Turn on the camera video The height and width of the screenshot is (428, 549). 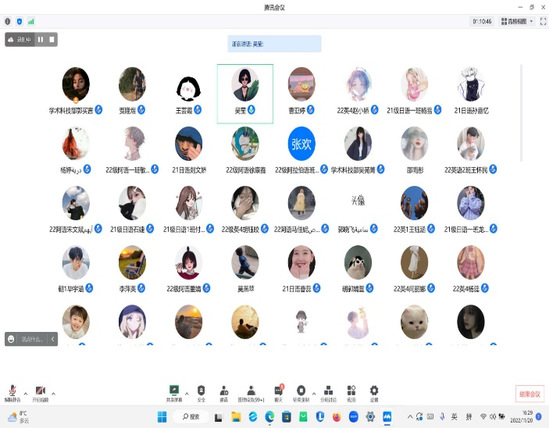(41, 393)
